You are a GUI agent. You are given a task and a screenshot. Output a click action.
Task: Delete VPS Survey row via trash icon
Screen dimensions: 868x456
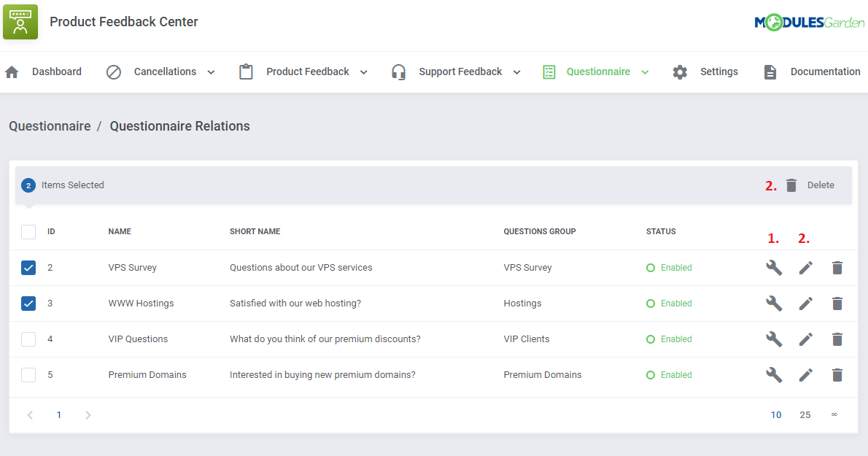click(837, 268)
